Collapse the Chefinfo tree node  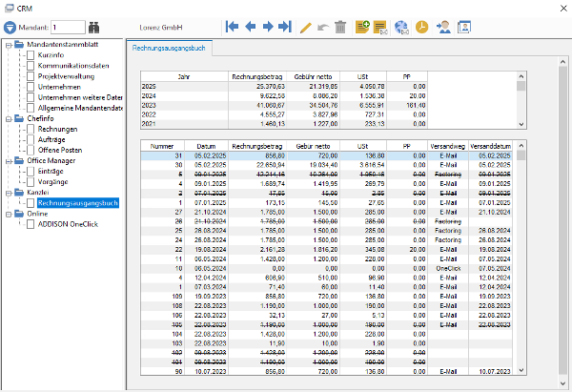[9, 119]
